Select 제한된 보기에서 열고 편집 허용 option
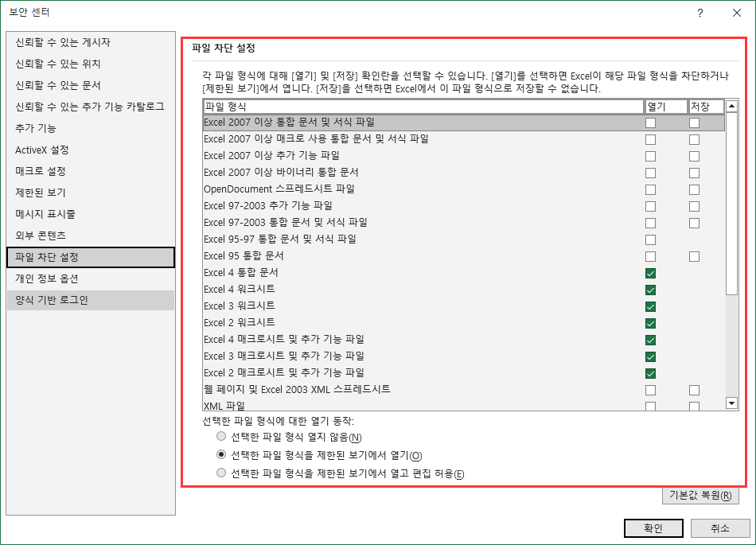This screenshot has width=756, height=545. point(221,472)
